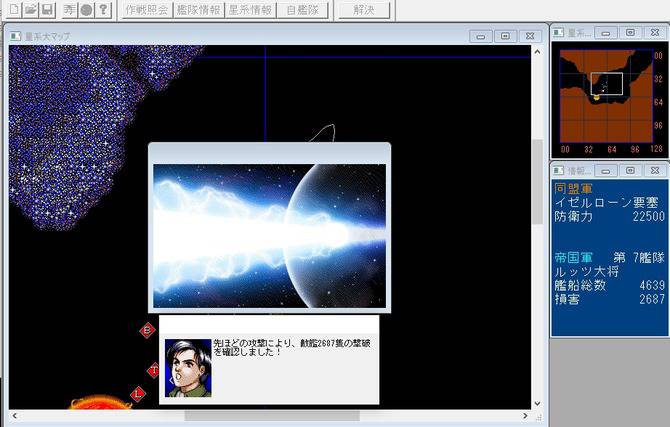
Task: Open the 星系情報 star system info button
Action: tap(250, 10)
